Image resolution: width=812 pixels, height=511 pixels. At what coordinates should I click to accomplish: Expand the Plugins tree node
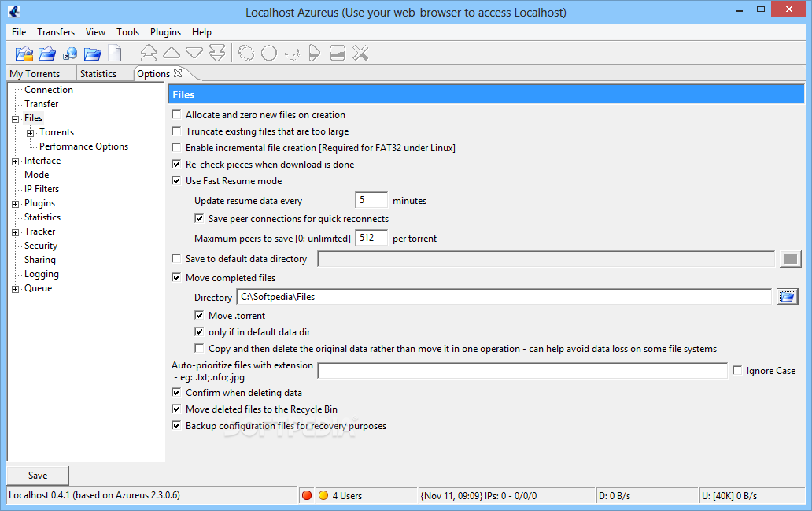pos(16,204)
